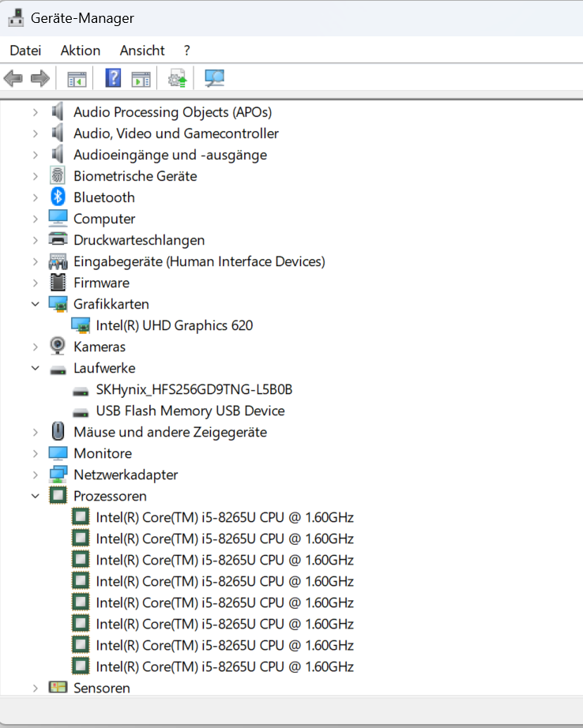Expand the Netzwerkadapter node

click(36, 475)
